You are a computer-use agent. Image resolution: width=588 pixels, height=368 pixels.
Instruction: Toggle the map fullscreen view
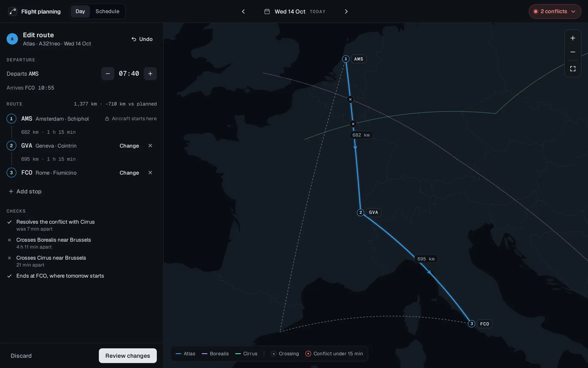tap(573, 69)
